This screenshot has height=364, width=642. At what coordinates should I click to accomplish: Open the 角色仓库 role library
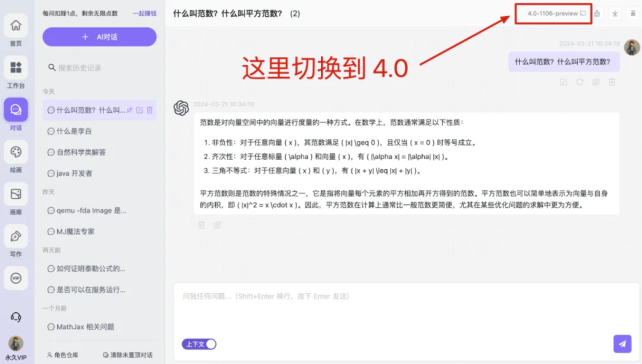(62, 355)
